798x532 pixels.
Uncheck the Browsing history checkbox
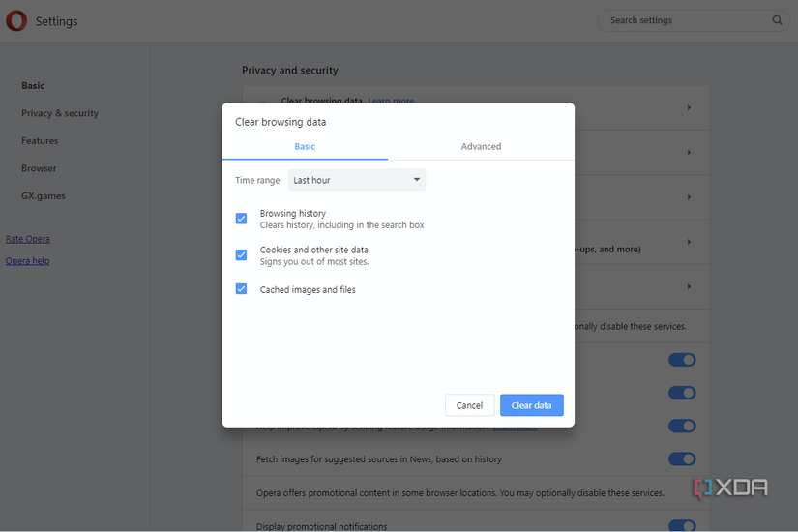(241, 219)
